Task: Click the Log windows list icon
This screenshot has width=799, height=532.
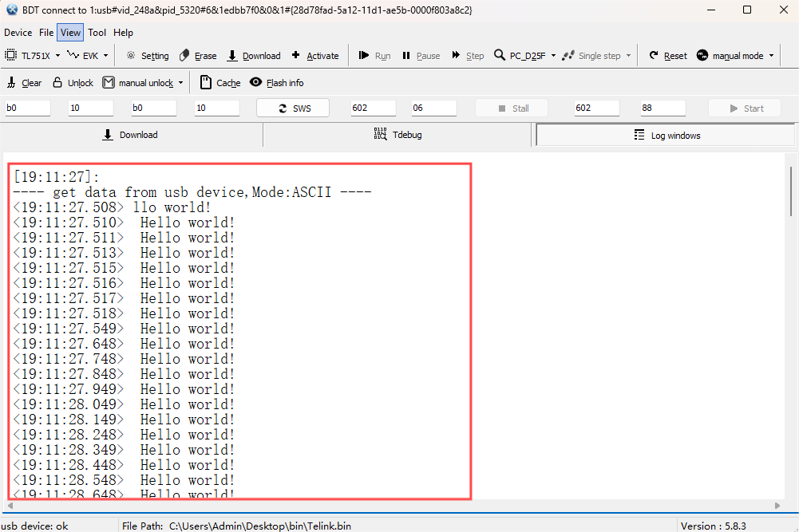Action: click(639, 135)
